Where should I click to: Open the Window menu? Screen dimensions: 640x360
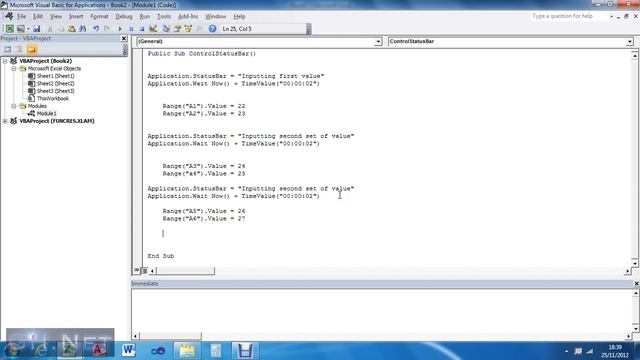point(216,16)
